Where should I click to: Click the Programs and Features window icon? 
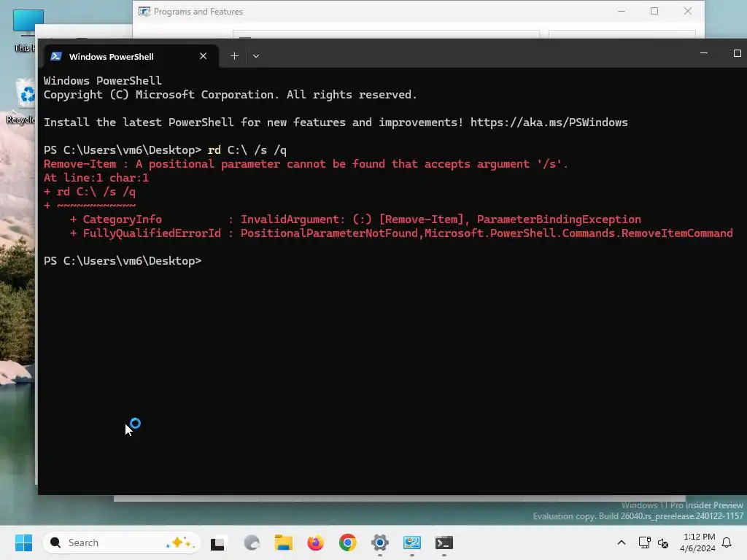144,12
